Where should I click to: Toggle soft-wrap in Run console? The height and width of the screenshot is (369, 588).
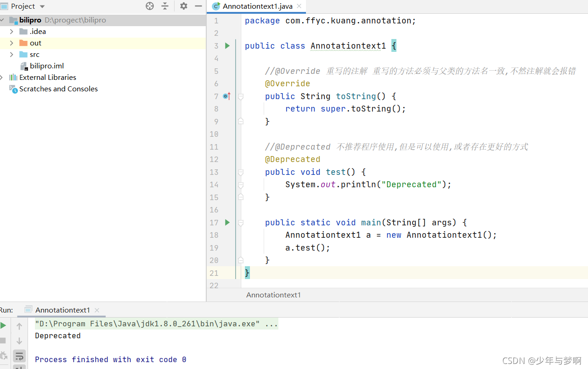tap(19, 356)
